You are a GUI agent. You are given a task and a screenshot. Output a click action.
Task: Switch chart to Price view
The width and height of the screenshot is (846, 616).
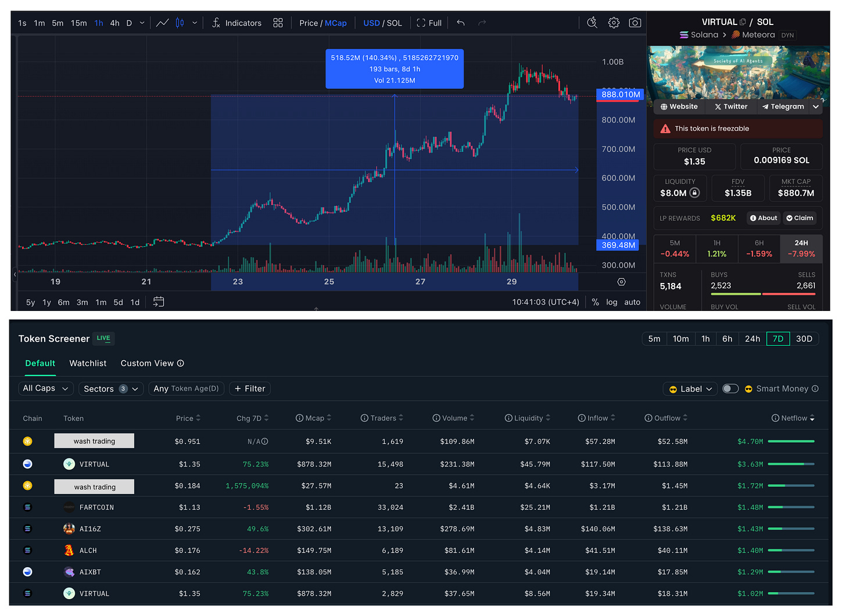pyautogui.click(x=309, y=23)
